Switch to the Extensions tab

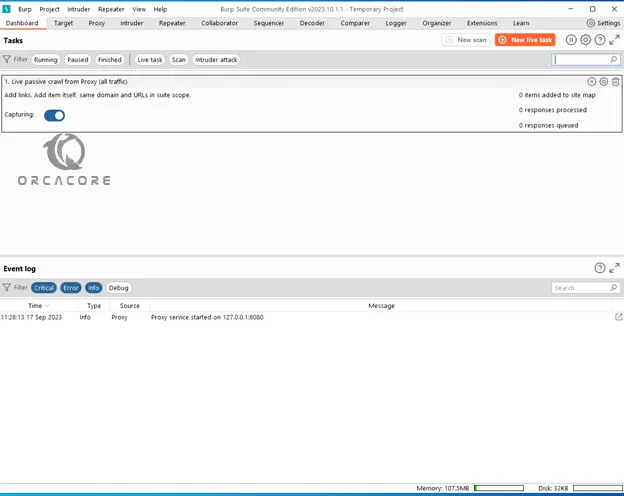pyautogui.click(x=482, y=23)
